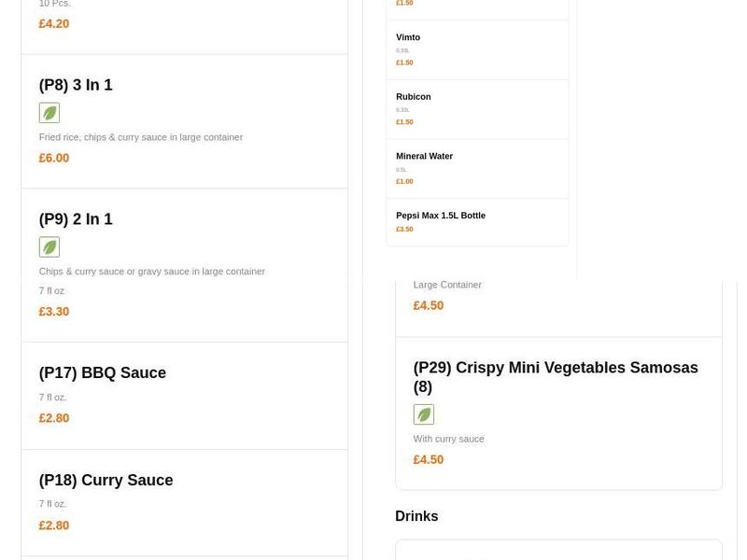Click the £4.50 price on the samosas
The height and width of the screenshot is (560, 747).
point(429,459)
